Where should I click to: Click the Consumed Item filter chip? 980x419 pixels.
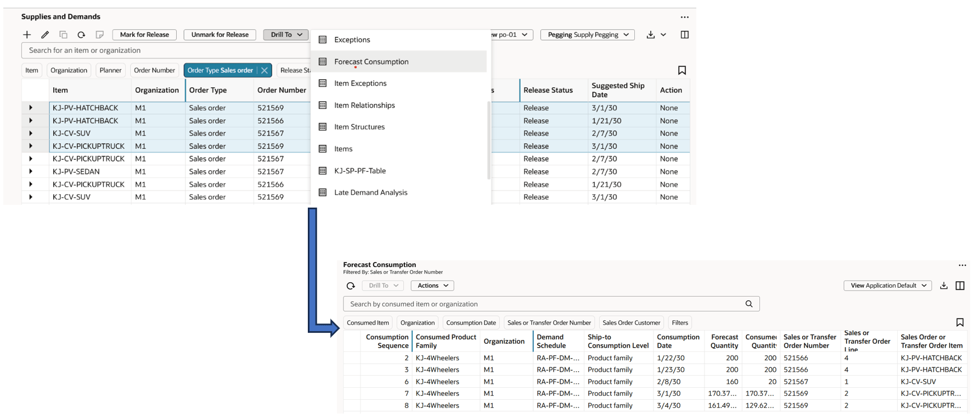click(368, 323)
